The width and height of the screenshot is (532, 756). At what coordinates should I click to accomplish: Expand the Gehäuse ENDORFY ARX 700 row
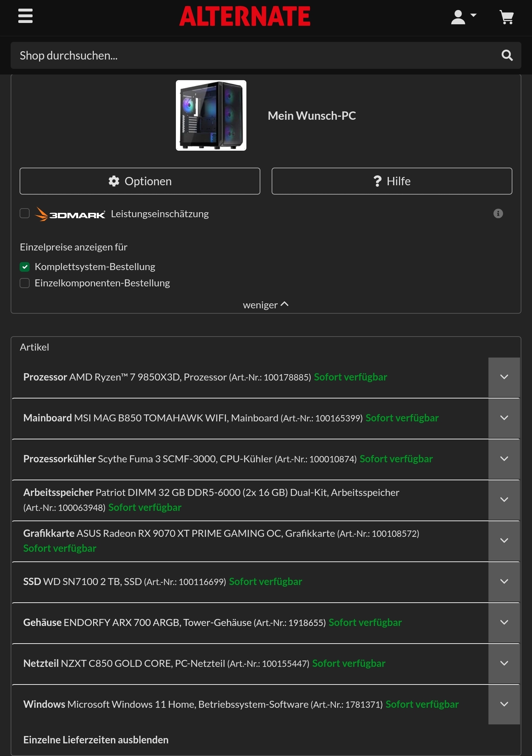[504, 622]
